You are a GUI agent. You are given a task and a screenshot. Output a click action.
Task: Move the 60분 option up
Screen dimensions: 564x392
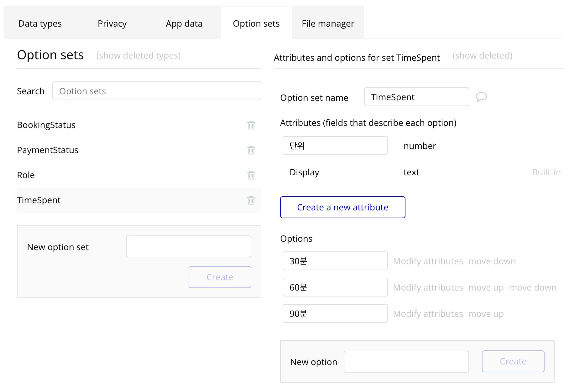[486, 287]
